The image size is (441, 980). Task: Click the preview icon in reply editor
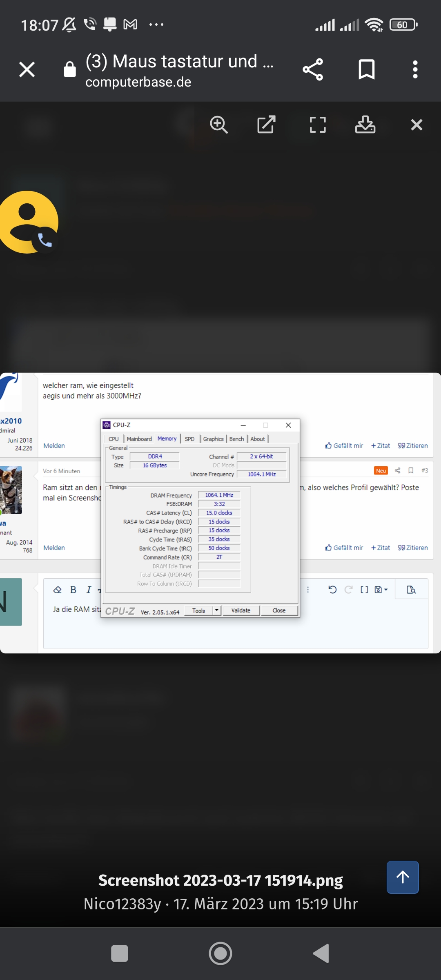click(411, 589)
